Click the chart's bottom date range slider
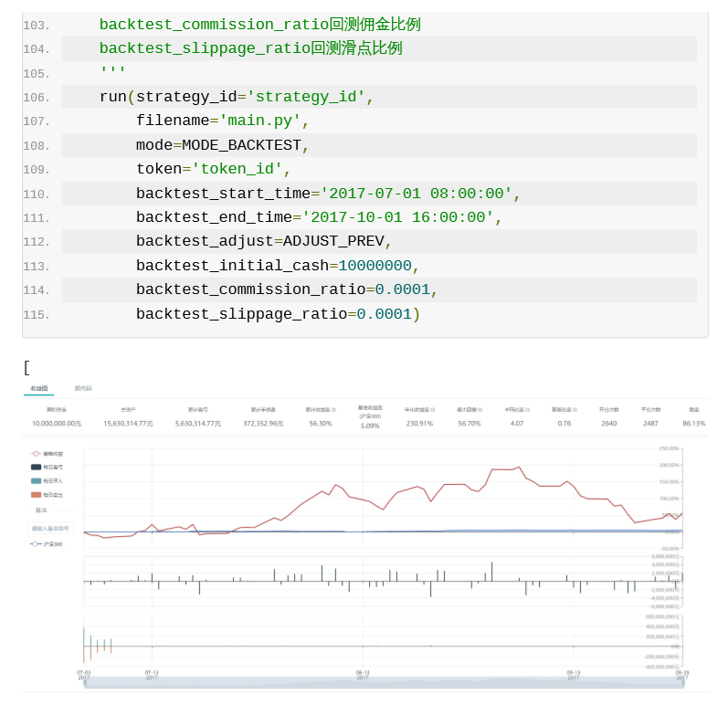The height and width of the screenshot is (704, 728). tap(382, 684)
